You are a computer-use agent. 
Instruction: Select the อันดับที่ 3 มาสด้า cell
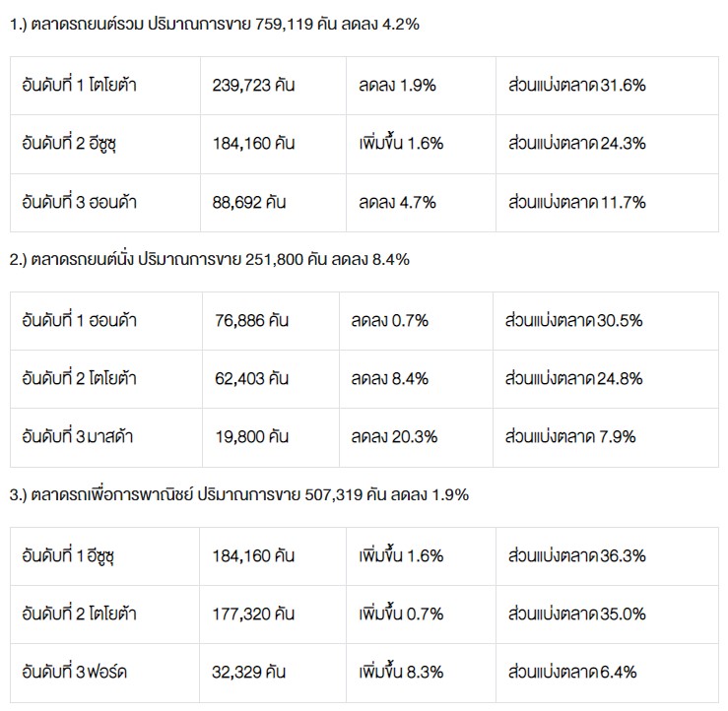tap(79, 437)
